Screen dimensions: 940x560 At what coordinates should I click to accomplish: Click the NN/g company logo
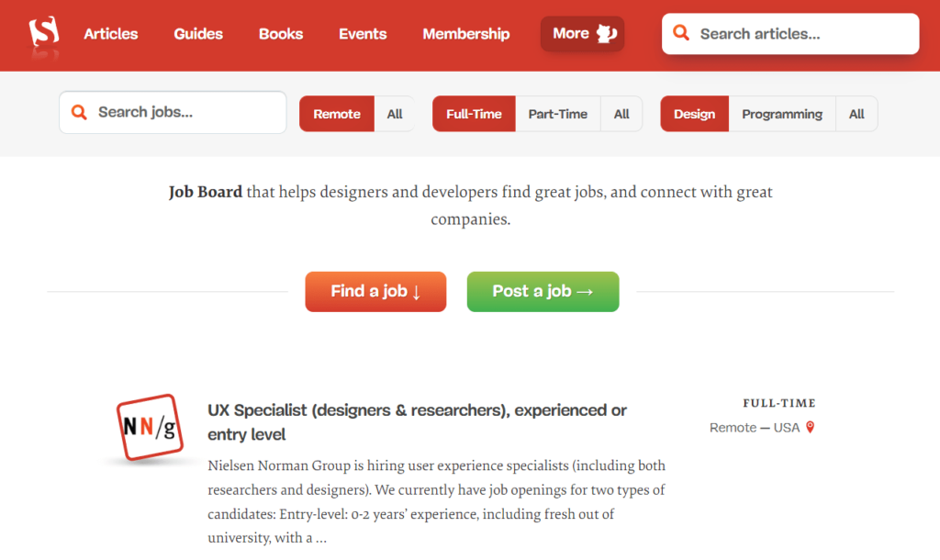click(150, 428)
